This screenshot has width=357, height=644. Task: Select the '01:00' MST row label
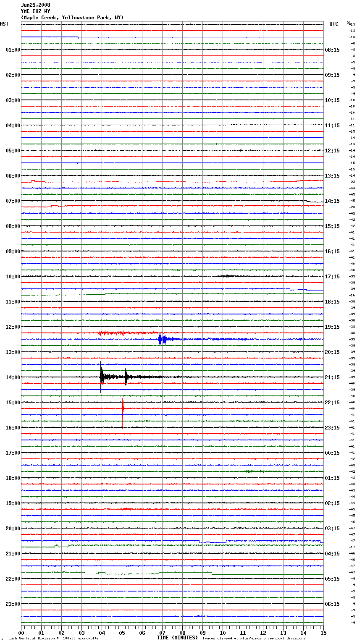pyautogui.click(x=13, y=50)
